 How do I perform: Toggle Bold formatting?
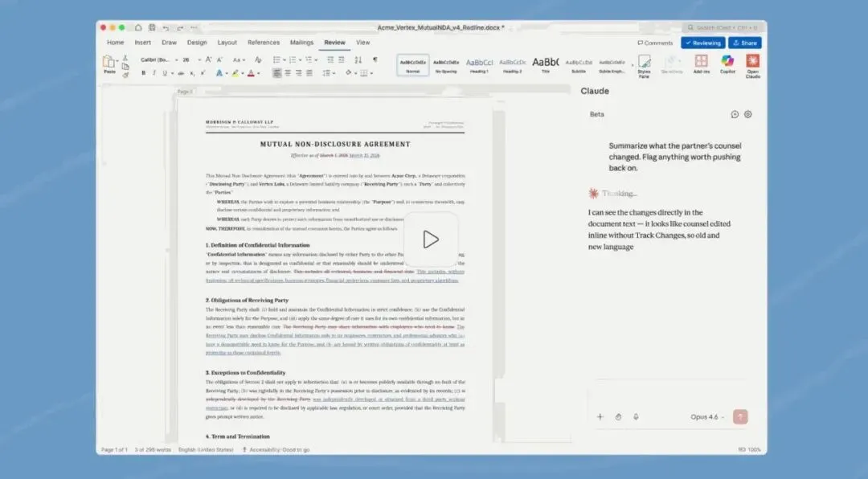(143, 73)
